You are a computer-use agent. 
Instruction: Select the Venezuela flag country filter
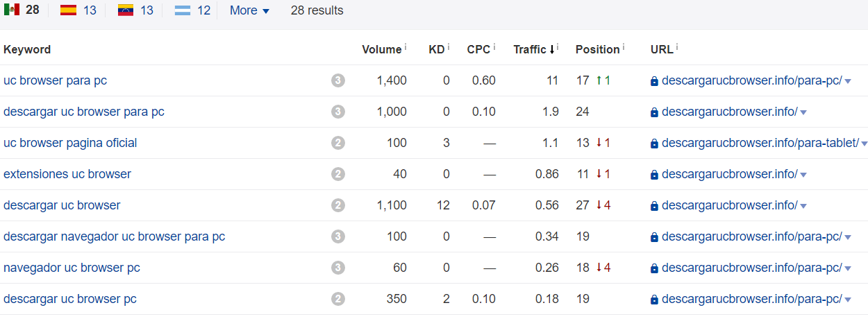(135, 10)
